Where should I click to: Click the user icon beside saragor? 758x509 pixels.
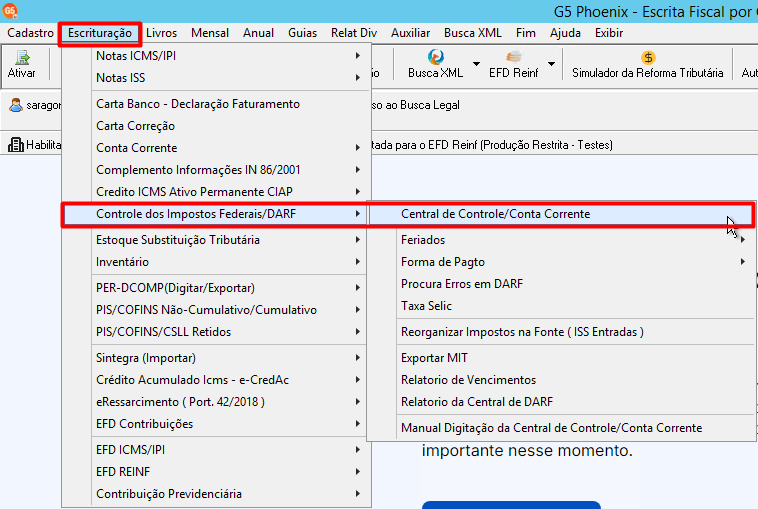coord(16,105)
